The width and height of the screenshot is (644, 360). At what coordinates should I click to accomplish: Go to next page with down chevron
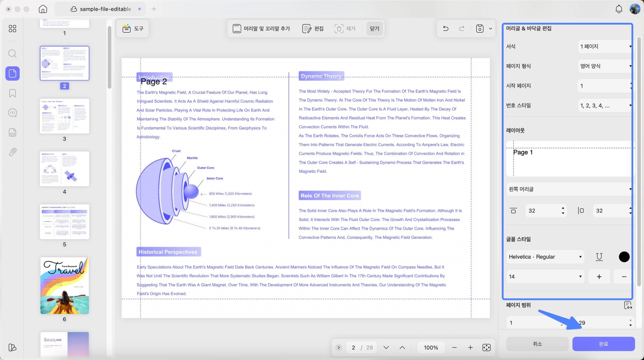point(386,347)
